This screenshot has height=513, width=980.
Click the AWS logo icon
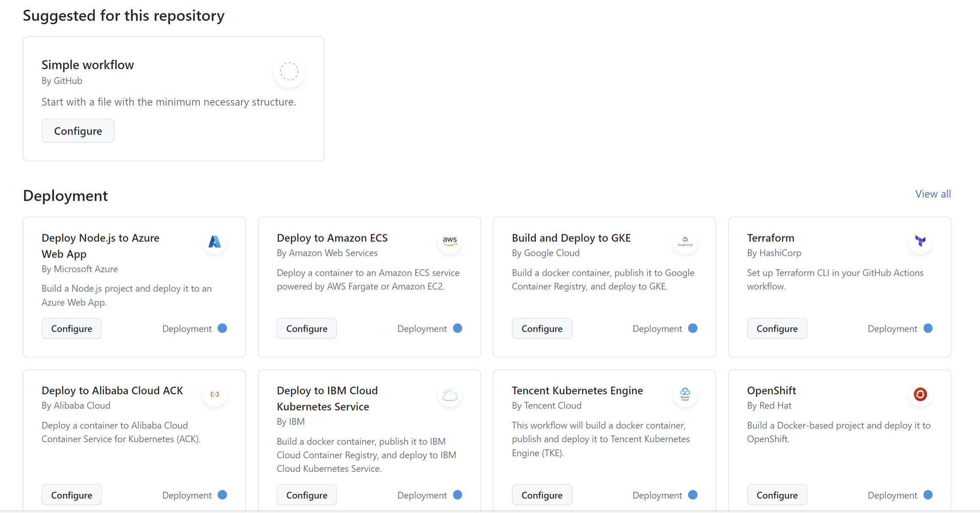pos(450,241)
